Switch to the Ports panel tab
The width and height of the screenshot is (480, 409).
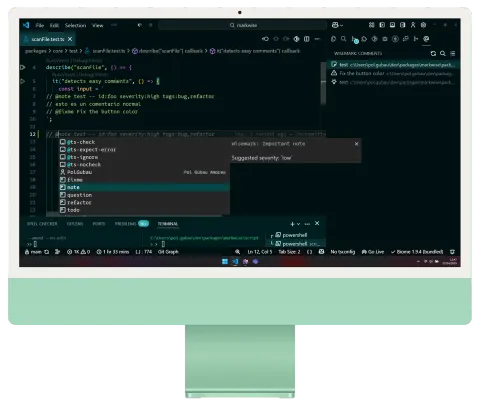click(x=99, y=224)
